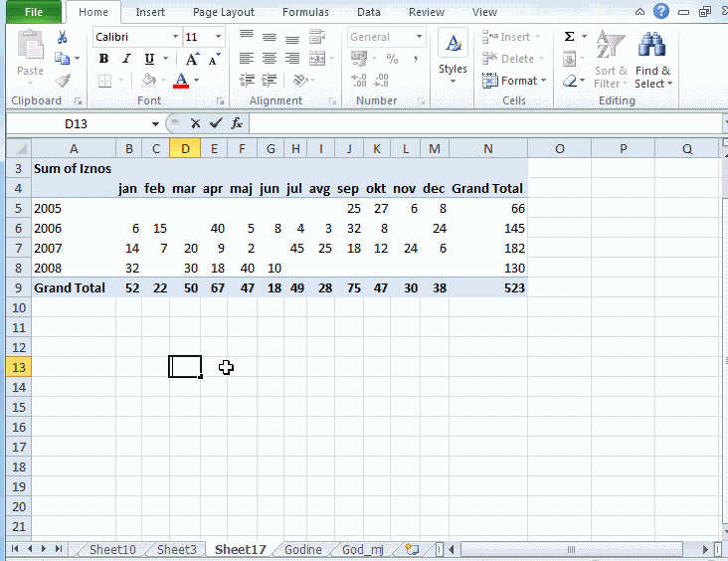Image resolution: width=728 pixels, height=561 pixels.
Task: Toggle Italic formatting
Action: pyautogui.click(x=125, y=59)
